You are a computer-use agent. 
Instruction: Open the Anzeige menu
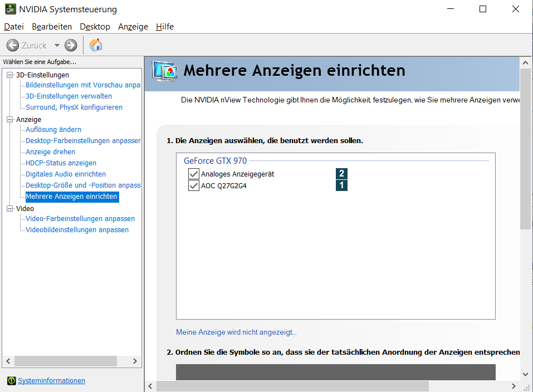tap(133, 27)
